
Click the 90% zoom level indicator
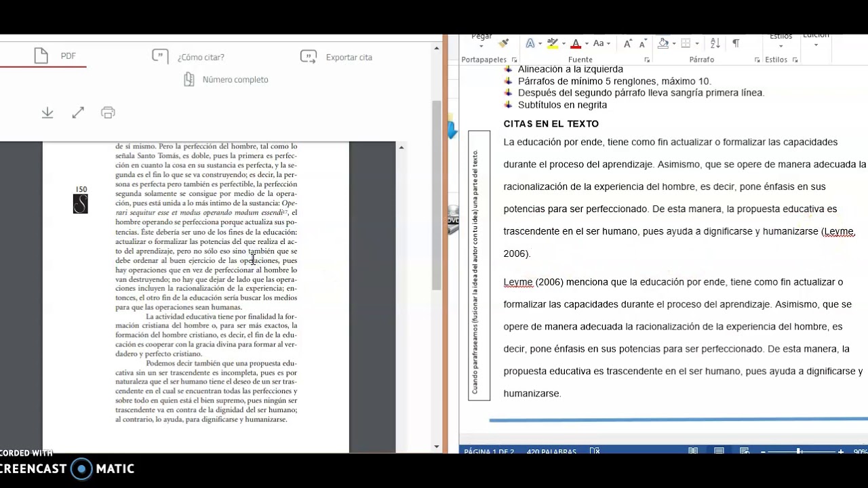coord(860,452)
